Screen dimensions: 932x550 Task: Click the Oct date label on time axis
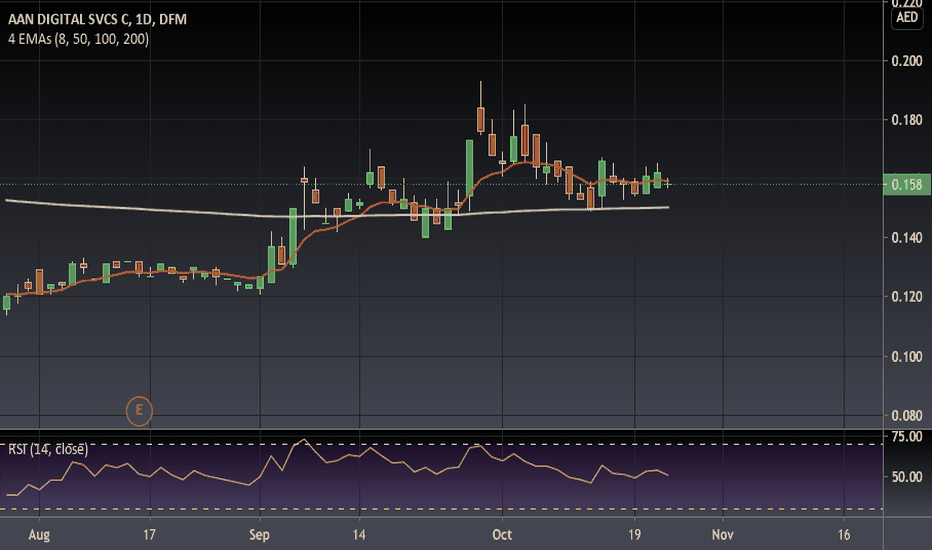(502, 535)
